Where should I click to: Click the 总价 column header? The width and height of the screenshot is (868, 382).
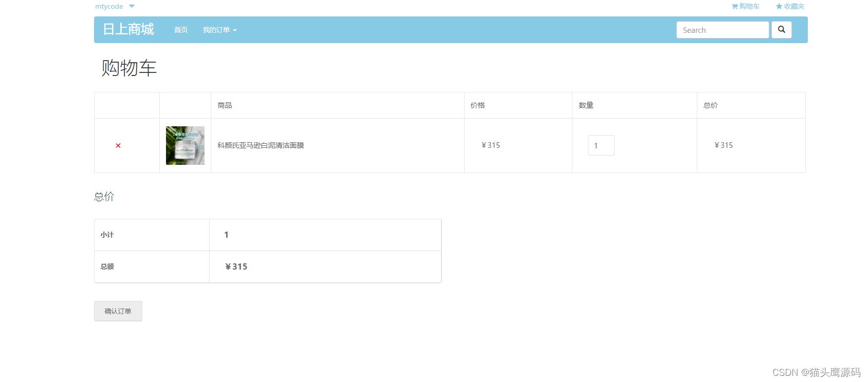click(711, 105)
